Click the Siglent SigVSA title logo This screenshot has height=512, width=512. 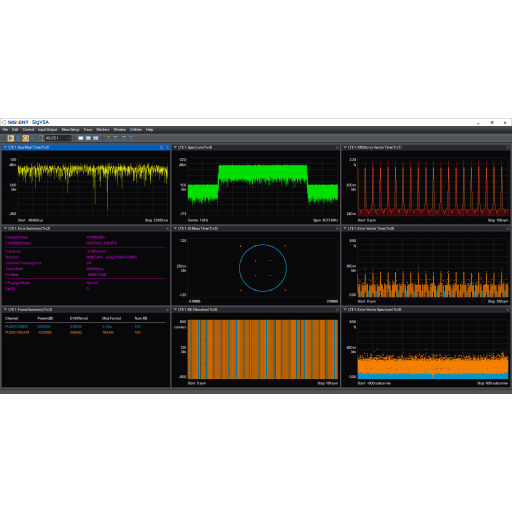tap(25, 122)
